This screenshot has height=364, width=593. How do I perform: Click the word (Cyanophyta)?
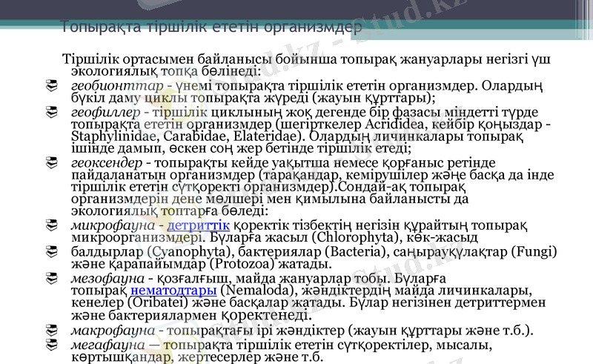(191, 251)
